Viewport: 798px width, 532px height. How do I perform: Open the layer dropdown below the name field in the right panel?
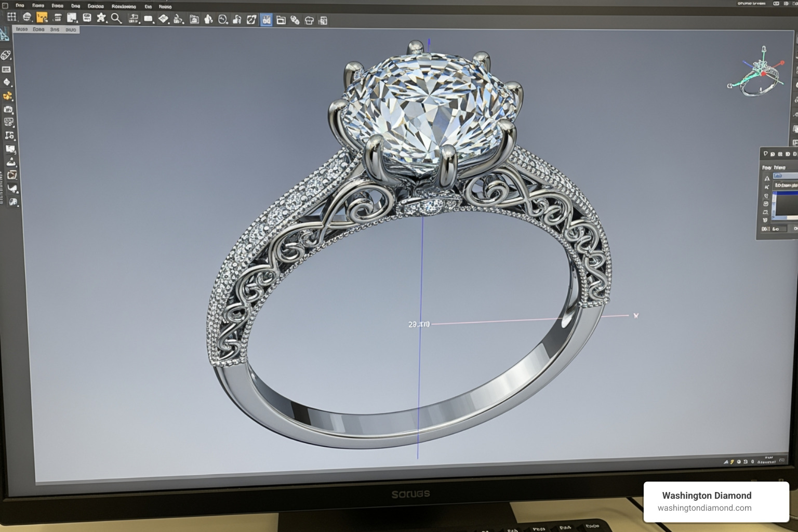click(x=784, y=185)
